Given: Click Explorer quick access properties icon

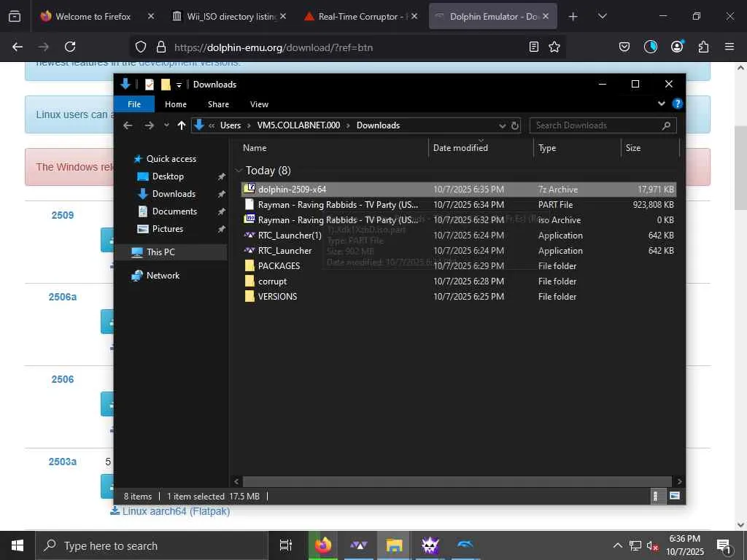Looking at the screenshot, I should [x=149, y=85].
